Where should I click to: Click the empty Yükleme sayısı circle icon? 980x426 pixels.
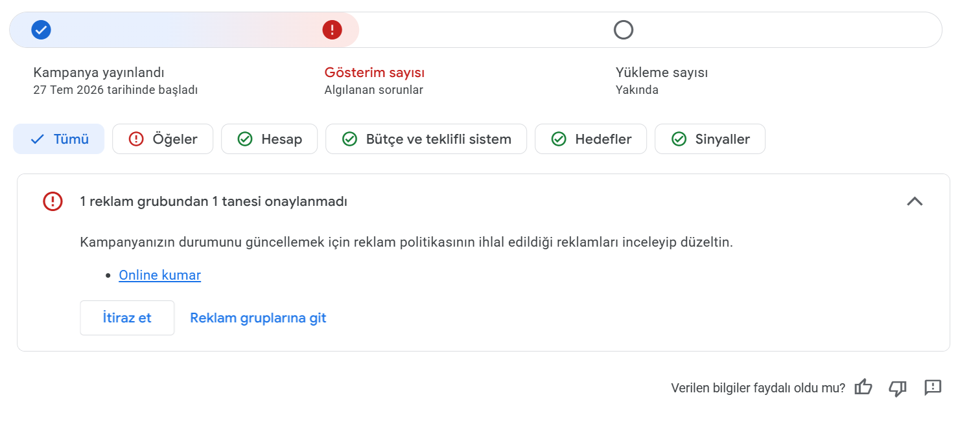pyautogui.click(x=624, y=30)
